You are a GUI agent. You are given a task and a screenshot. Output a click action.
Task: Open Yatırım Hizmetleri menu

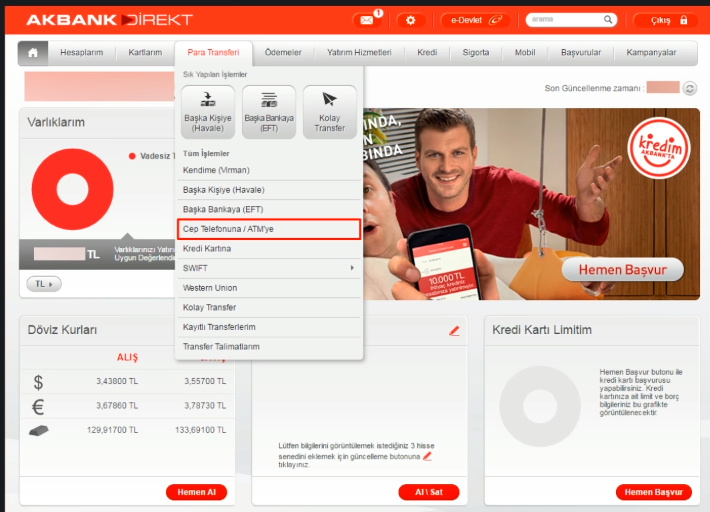(359, 53)
